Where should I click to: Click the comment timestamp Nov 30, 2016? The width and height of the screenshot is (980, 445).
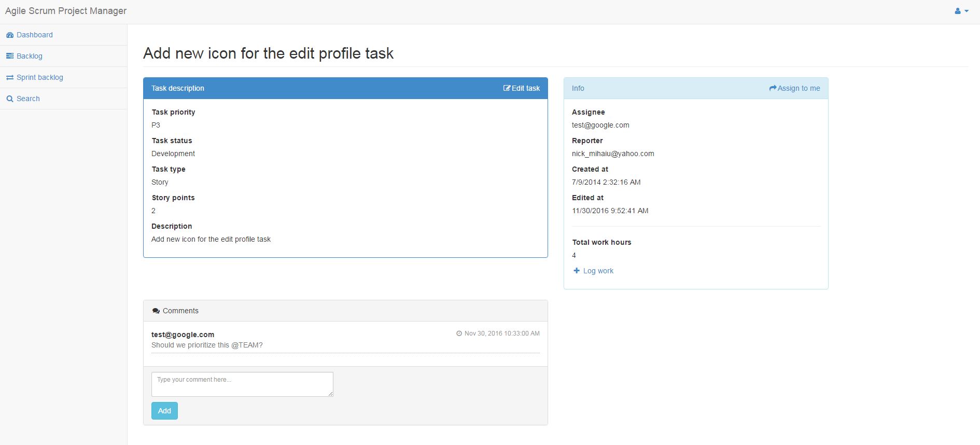pos(502,333)
